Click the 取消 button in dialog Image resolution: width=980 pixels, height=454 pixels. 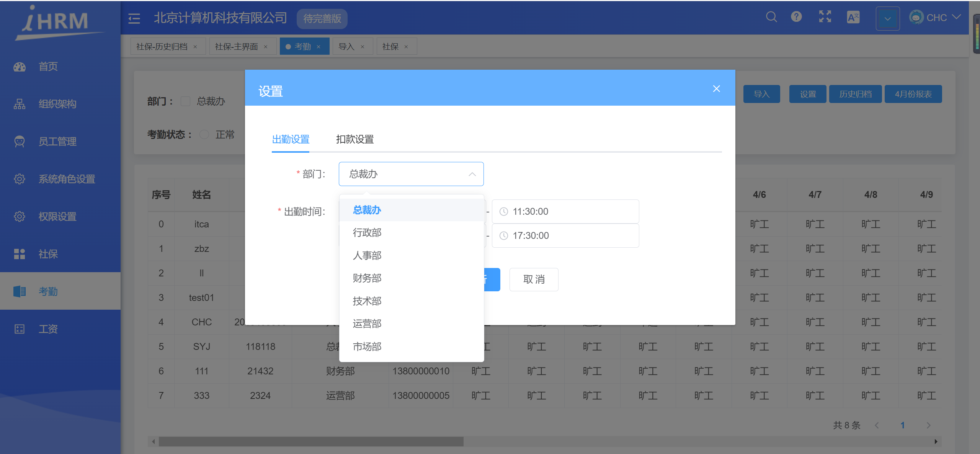[x=534, y=279]
